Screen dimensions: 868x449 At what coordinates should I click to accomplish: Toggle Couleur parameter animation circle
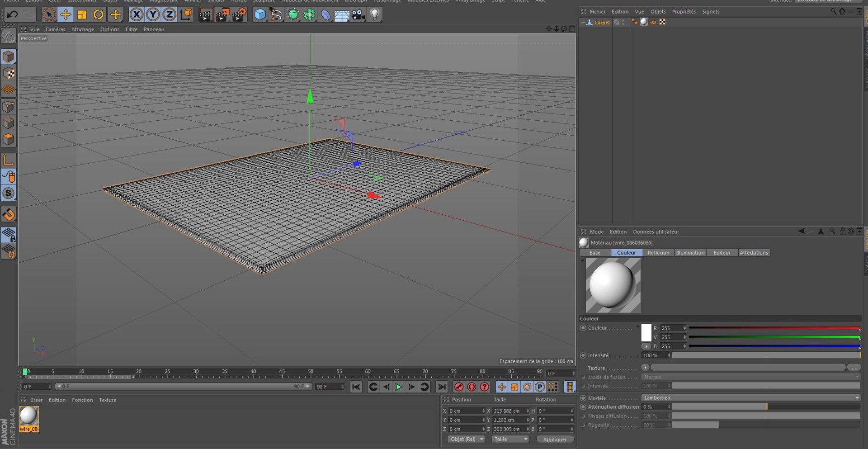pyautogui.click(x=583, y=328)
